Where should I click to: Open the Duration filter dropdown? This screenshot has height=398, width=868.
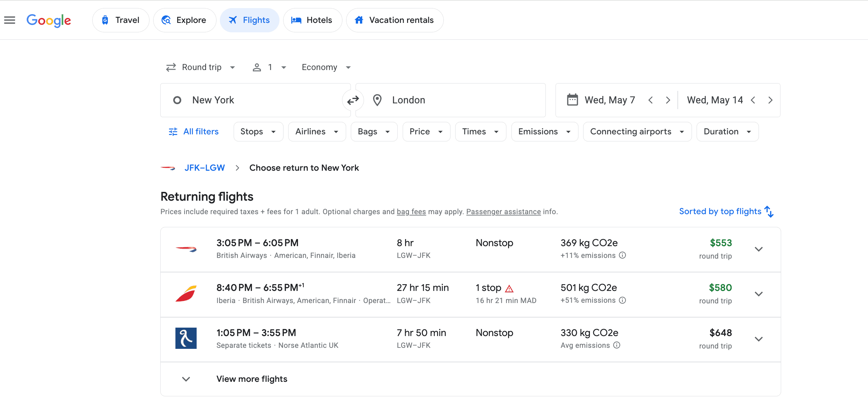click(x=727, y=132)
